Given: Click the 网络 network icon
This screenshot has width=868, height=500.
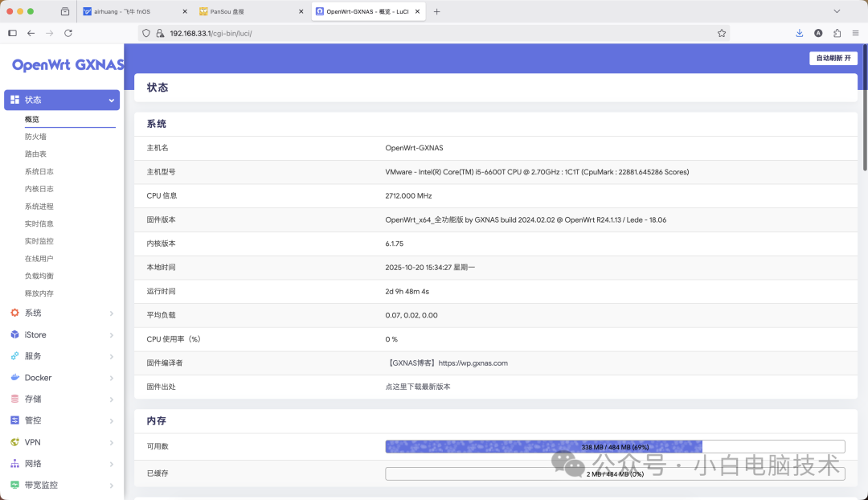Looking at the screenshot, I should click(15, 464).
